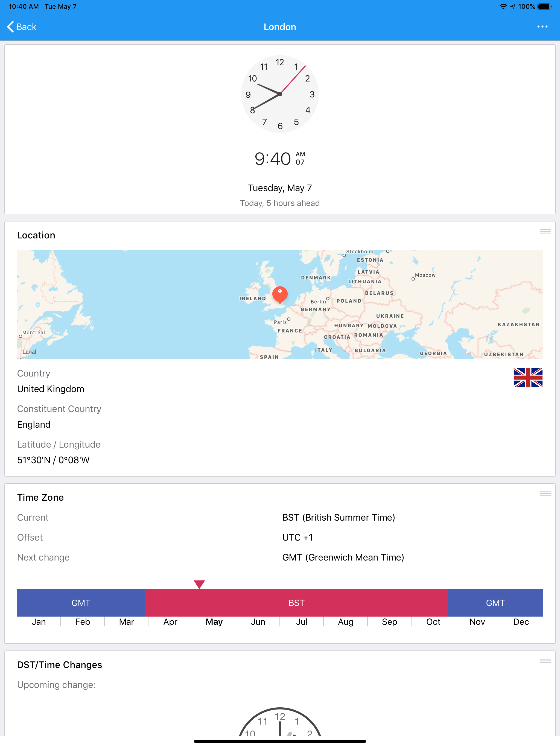Tap the coordinates 51°30'N / 0°08'W

tap(53, 460)
